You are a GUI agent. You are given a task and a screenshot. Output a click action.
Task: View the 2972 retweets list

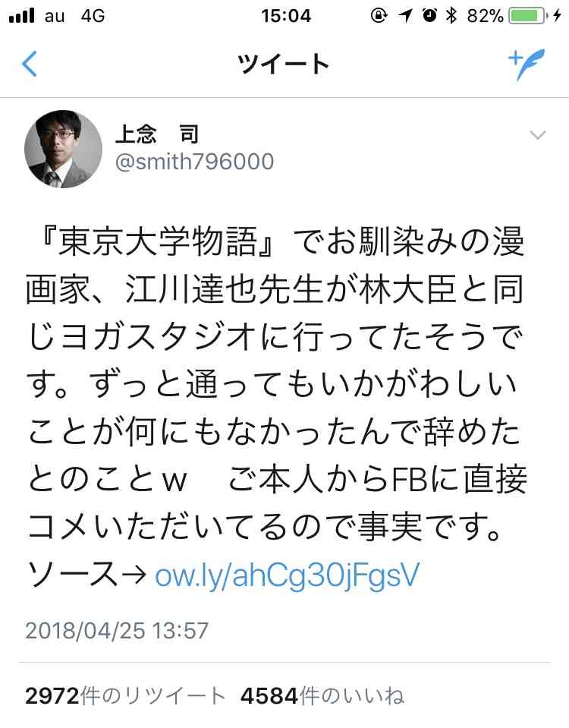[x=125, y=695]
